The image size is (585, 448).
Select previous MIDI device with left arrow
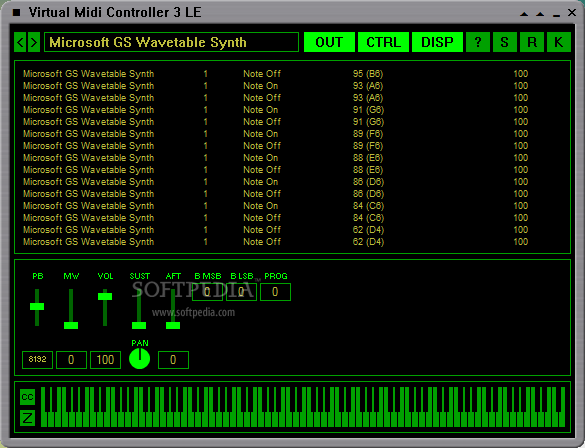(x=20, y=42)
